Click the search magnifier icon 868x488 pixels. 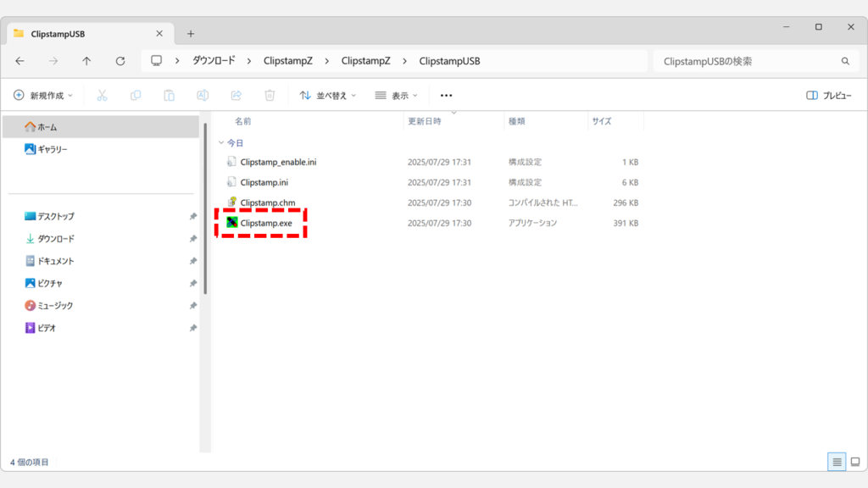(845, 61)
